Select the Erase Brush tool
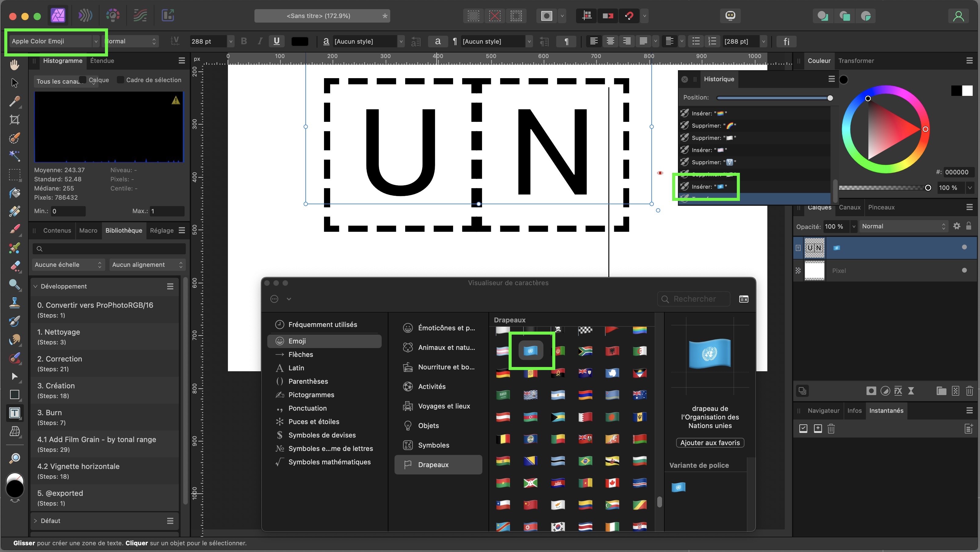The image size is (980, 552). pos(14,266)
